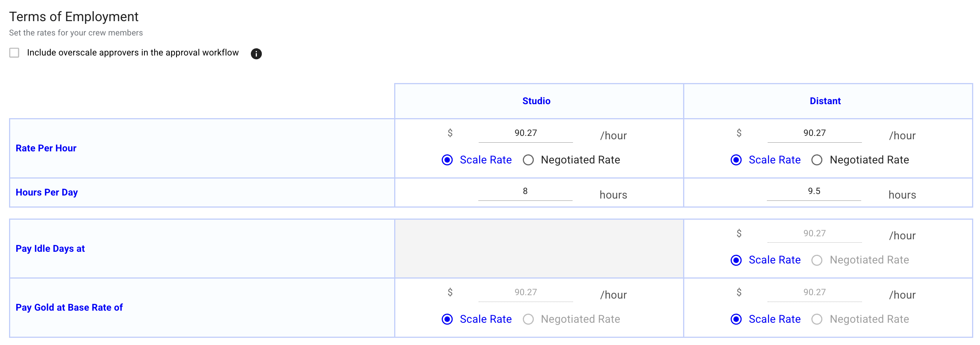Select Studio Pay Gold Scale Rate
Image resolution: width=980 pixels, height=345 pixels.
pyautogui.click(x=447, y=319)
